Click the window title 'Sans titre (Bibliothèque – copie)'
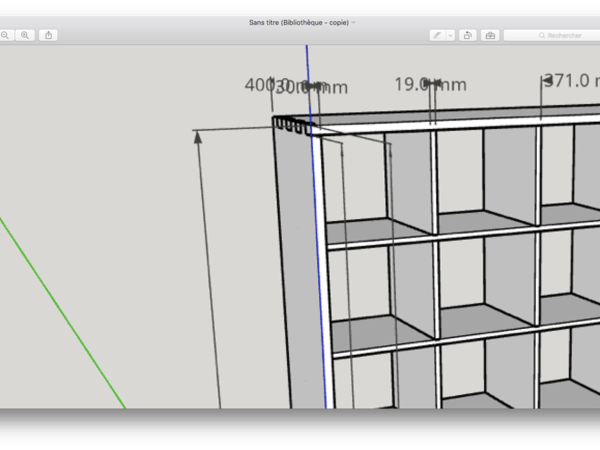This screenshot has height=450, width=600. click(298, 22)
